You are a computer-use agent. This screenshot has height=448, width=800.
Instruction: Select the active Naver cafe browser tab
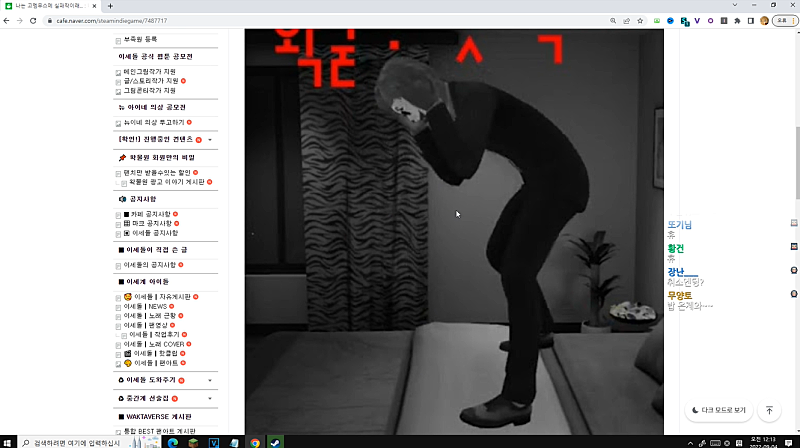click(51, 6)
